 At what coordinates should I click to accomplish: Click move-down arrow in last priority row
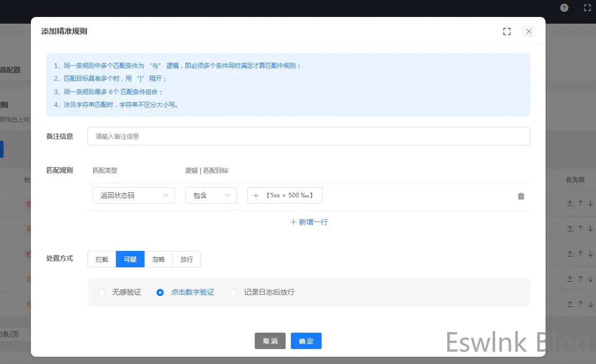[590, 304]
